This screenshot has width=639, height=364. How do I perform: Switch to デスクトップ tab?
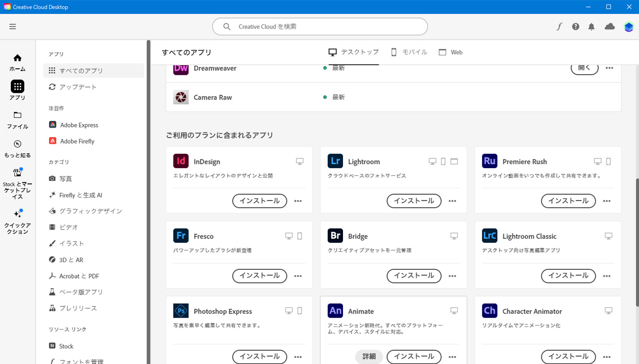(353, 52)
